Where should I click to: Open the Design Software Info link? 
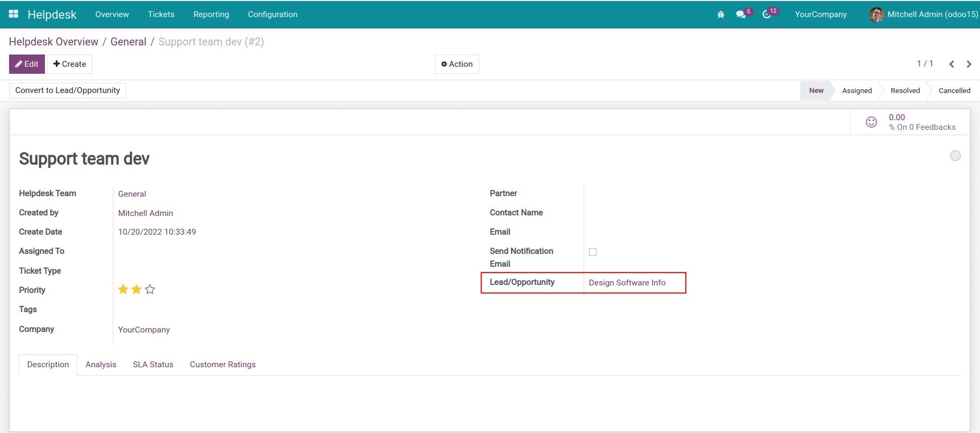click(627, 283)
